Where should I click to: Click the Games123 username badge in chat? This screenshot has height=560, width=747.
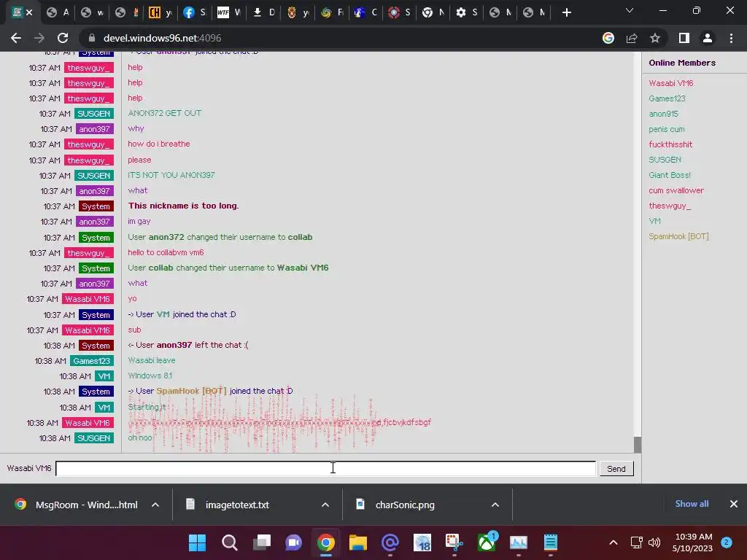point(91,361)
